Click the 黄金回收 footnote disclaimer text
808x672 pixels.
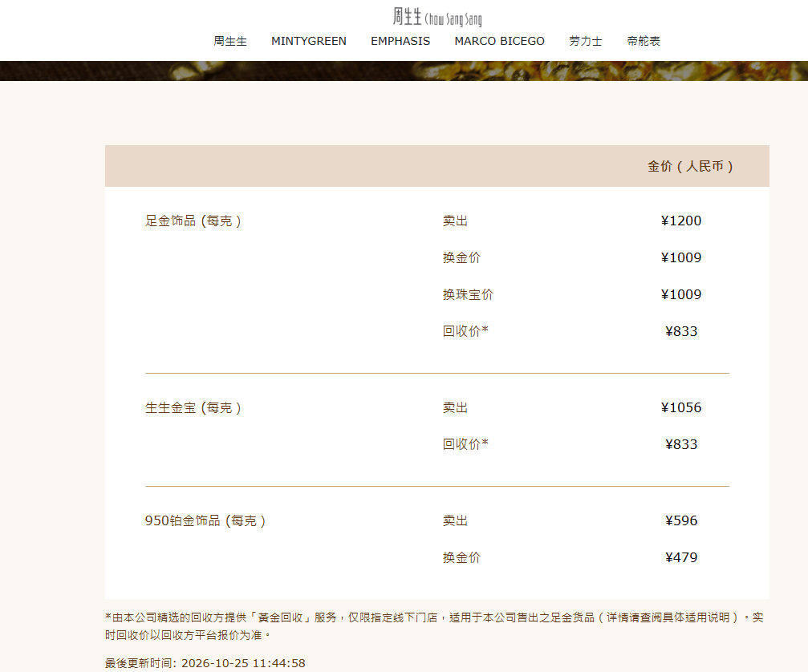[434, 626]
